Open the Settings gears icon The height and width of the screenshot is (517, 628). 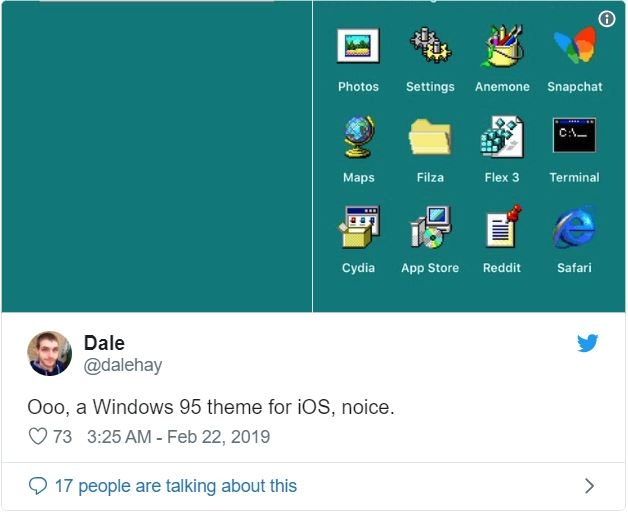430,45
